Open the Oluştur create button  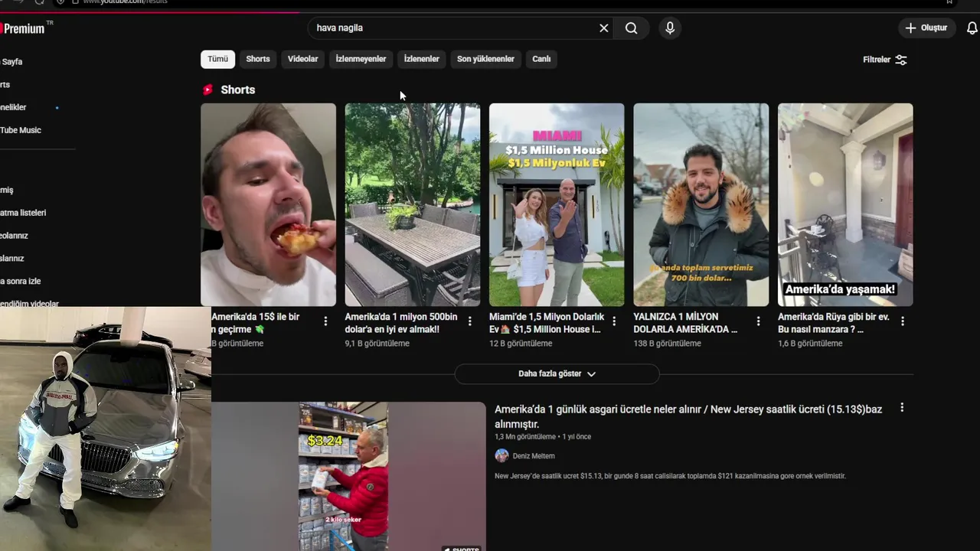(x=926, y=28)
